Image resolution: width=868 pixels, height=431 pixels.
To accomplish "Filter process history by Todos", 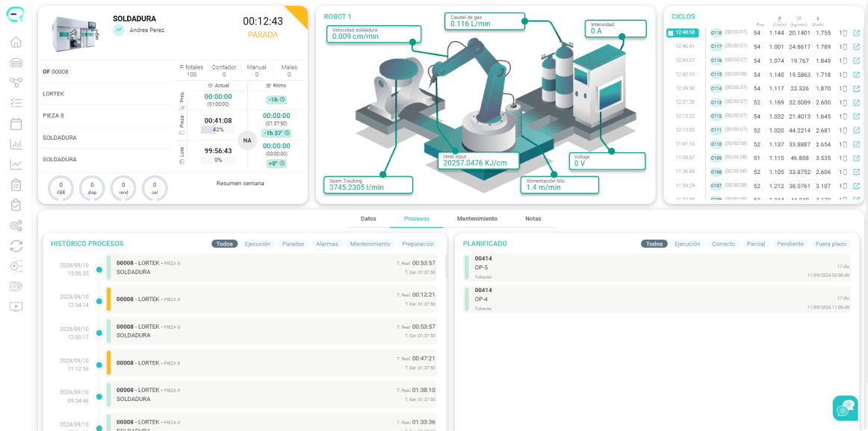I will click(x=224, y=244).
